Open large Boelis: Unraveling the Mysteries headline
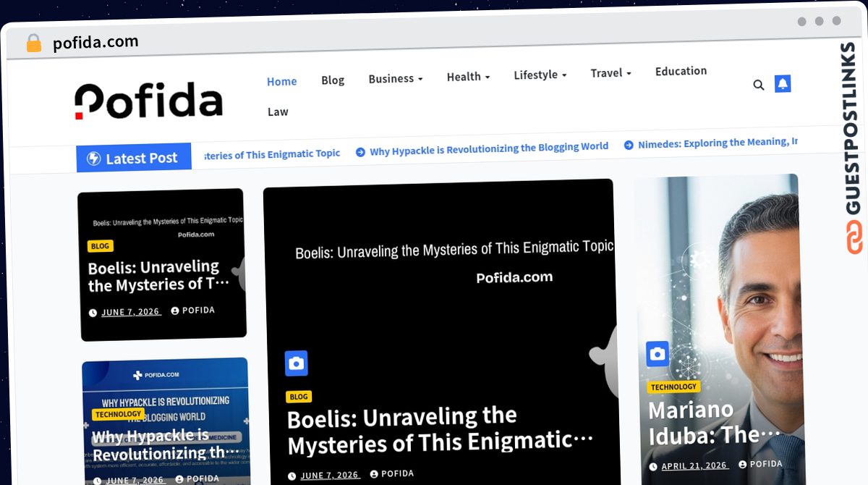Screen dimensions: 868x485 [440, 430]
